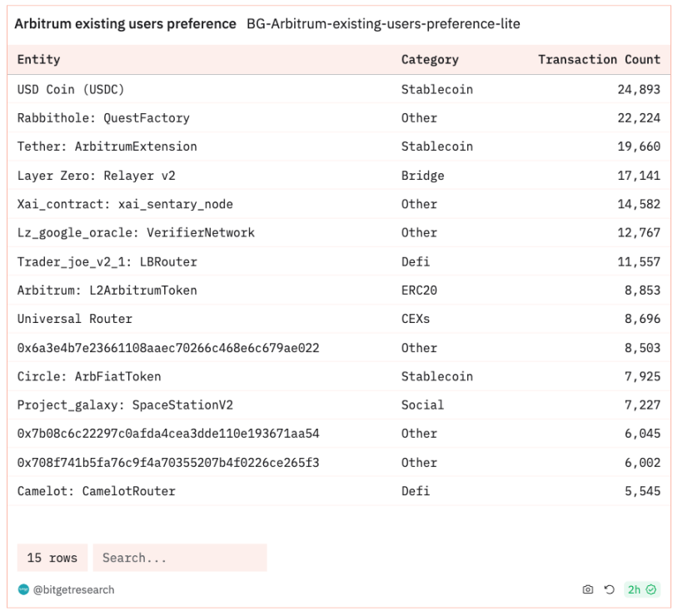
Task: Click the Camelot: CamelotRouter row
Action: pyautogui.click(x=339, y=490)
